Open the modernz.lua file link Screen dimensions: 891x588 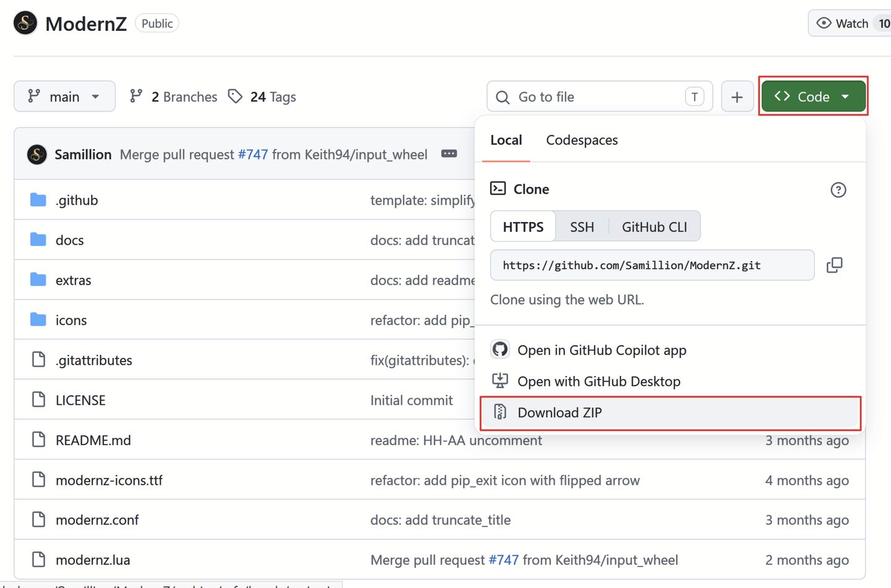click(93, 560)
